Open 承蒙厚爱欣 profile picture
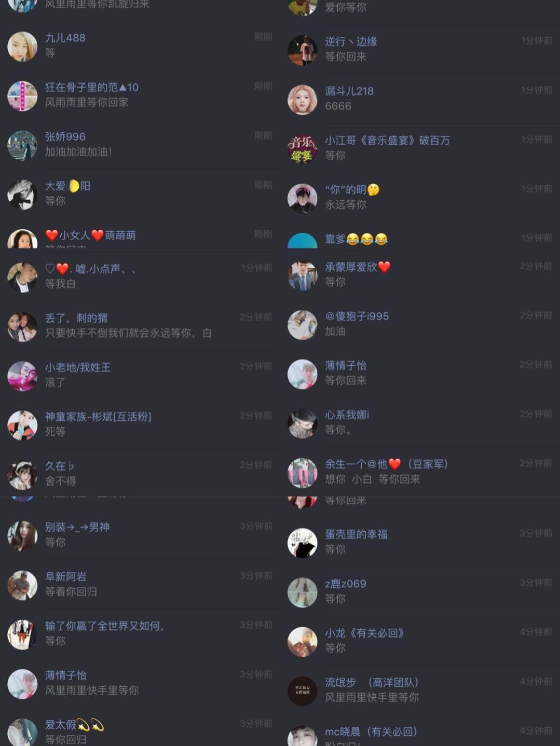The height and width of the screenshot is (746, 560). coord(303,275)
